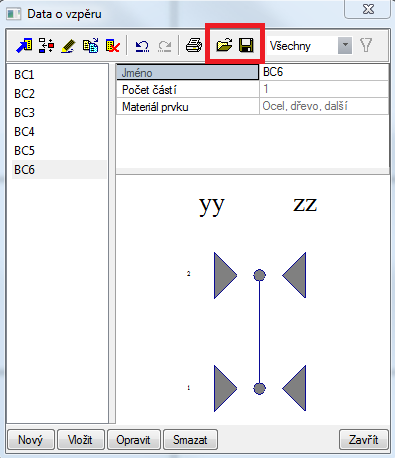395x458 pixels.
Task: Close the Data o vzpěru window
Action: (368, 9)
